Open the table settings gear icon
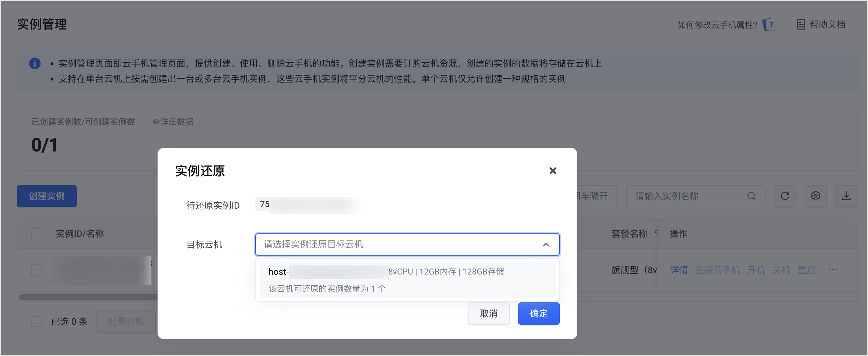The width and height of the screenshot is (868, 356). 815,196
